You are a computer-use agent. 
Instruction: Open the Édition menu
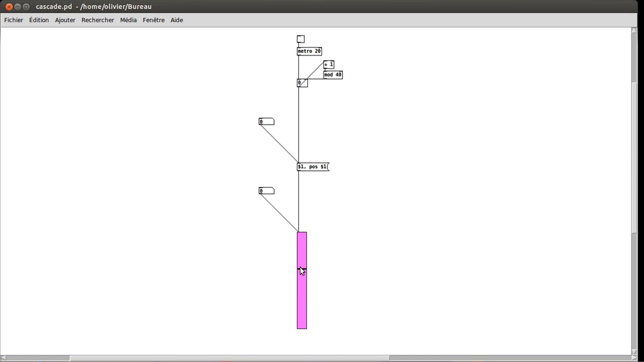[x=39, y=20]
